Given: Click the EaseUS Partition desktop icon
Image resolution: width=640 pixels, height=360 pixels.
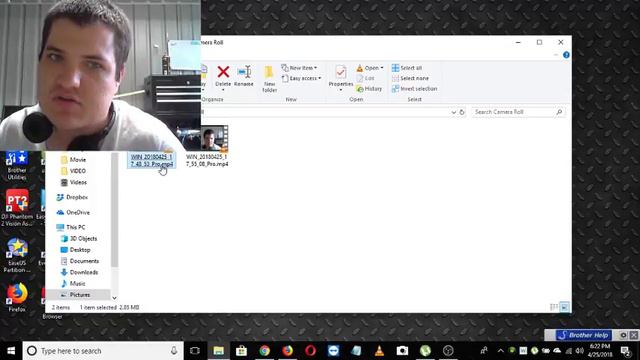Looking at the screenshot, I should click(17, 256).
